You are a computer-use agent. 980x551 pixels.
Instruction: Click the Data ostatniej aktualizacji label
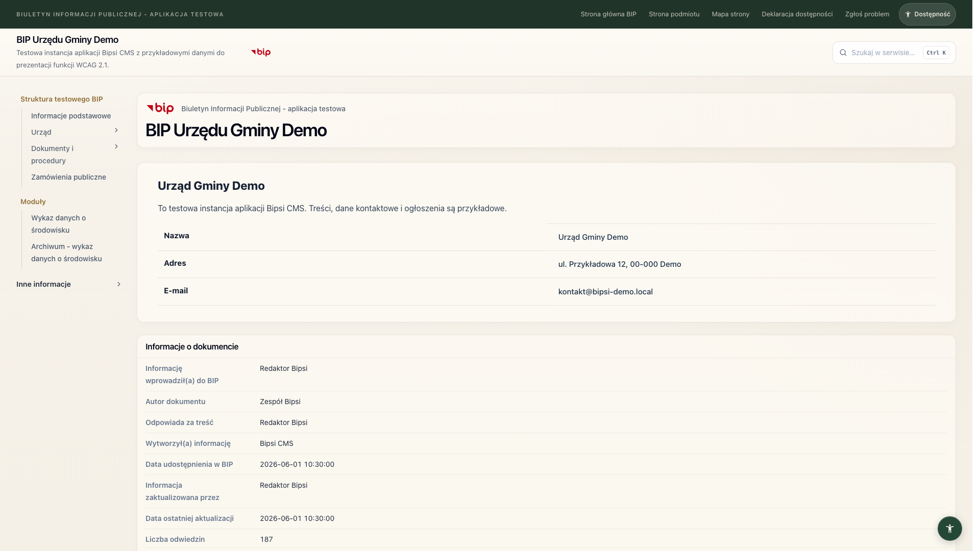(x=189, y=518)
